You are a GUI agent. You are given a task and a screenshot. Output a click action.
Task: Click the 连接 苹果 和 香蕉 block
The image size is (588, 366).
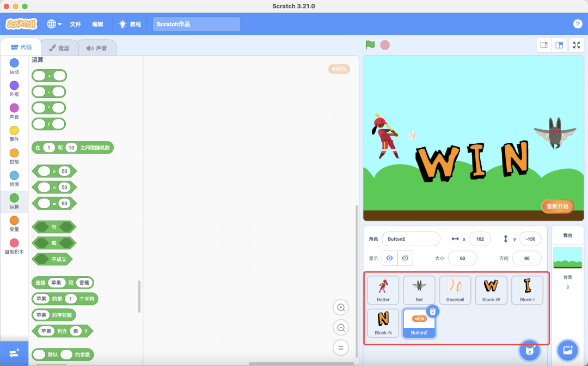(63, 283)
